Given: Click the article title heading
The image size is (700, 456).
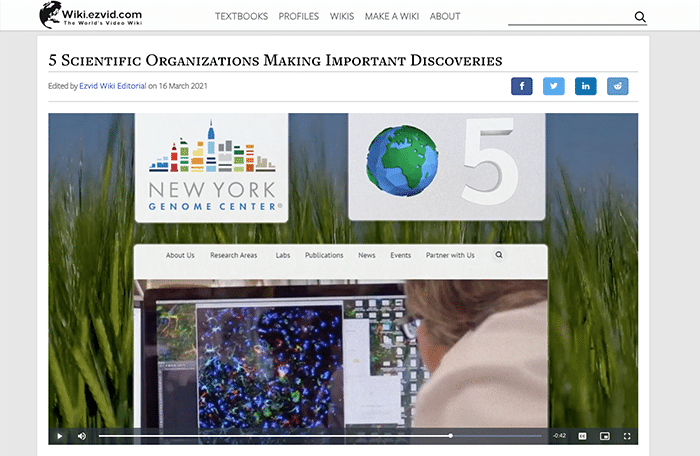Looking at the screenshot, I should coord(275,60).
